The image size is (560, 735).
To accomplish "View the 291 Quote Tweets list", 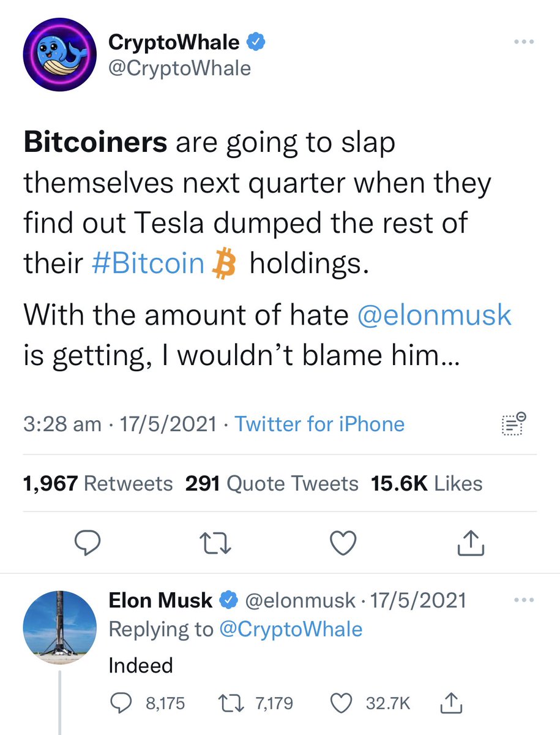I will 272,483.
